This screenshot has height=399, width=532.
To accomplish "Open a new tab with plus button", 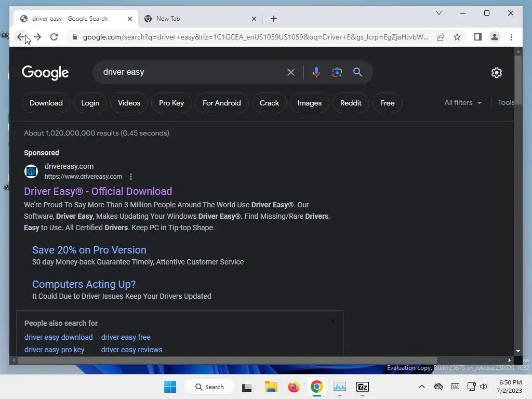I will point(274,19).
